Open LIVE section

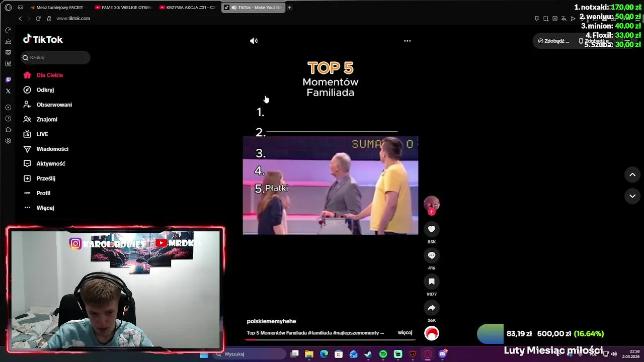[36, 134]
